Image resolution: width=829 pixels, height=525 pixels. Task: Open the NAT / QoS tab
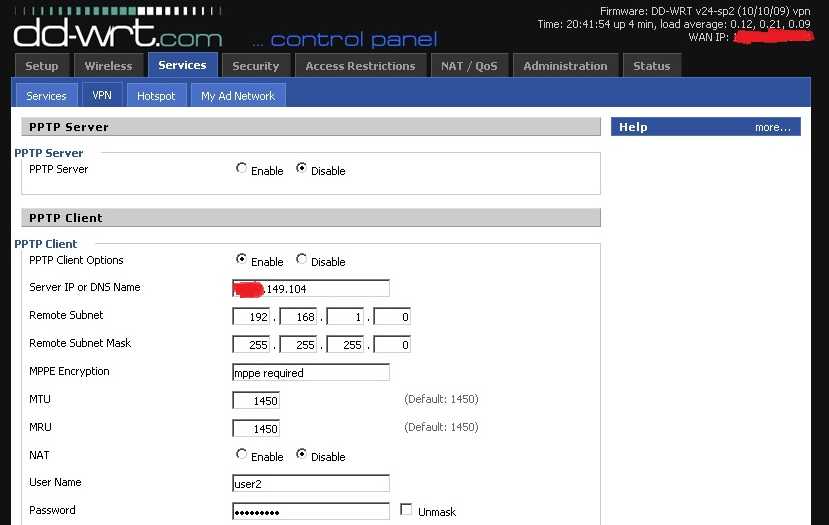coord(469,66)
